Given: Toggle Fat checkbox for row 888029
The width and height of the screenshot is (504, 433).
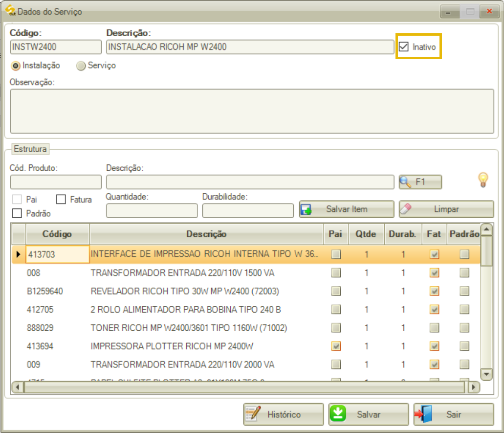Looking at the screenshot, I should [434, 328].
